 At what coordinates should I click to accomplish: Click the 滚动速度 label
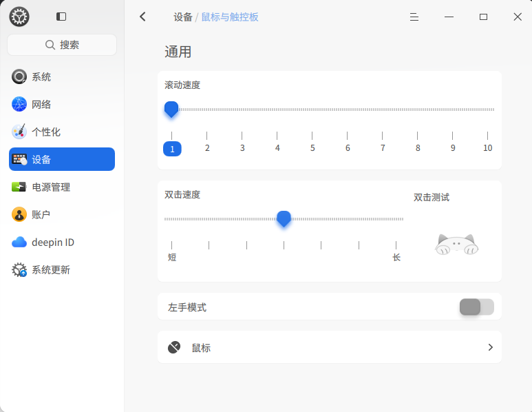click(x=182, y=85)
